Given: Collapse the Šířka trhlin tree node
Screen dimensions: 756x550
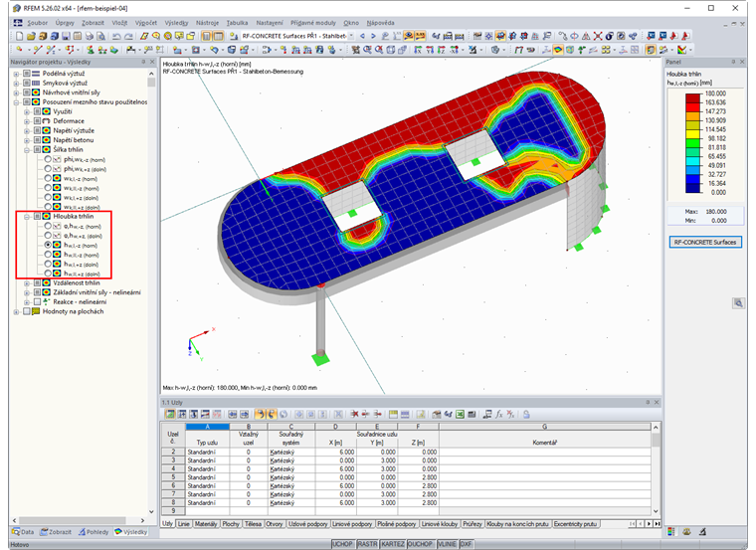Looking at the screenshot, I should 27,149.
